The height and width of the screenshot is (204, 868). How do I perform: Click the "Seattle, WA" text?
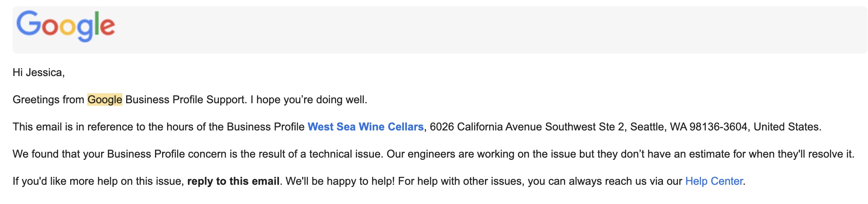[x=658, y=127]
